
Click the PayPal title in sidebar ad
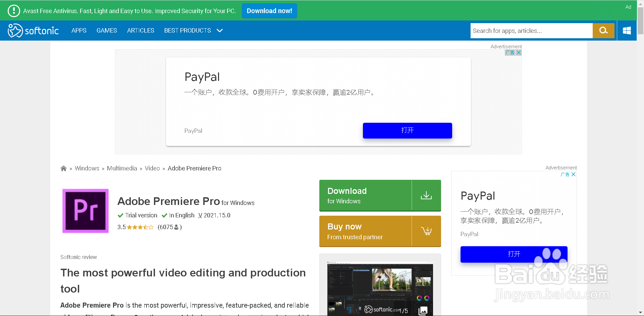coord(478,196)
